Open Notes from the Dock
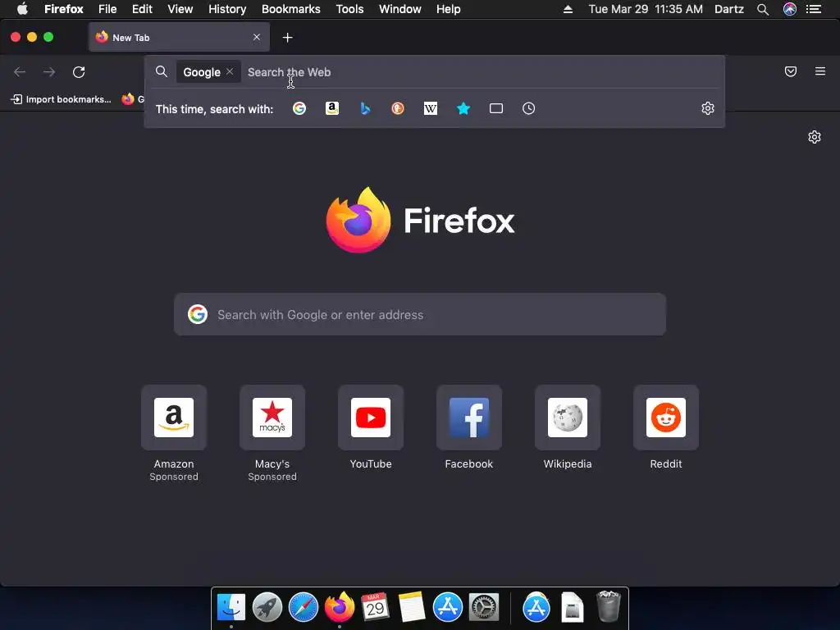Screen dimensions: 840x630 [412, 607]
